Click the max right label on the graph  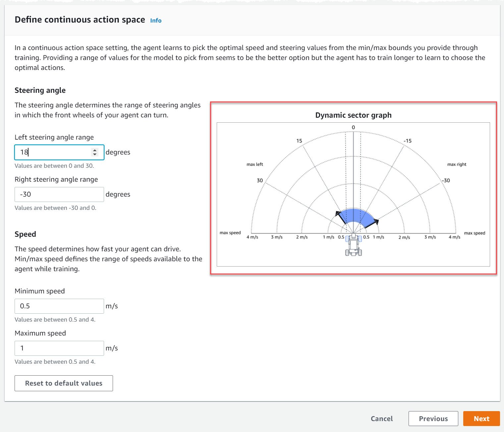[x=457, y=164]
